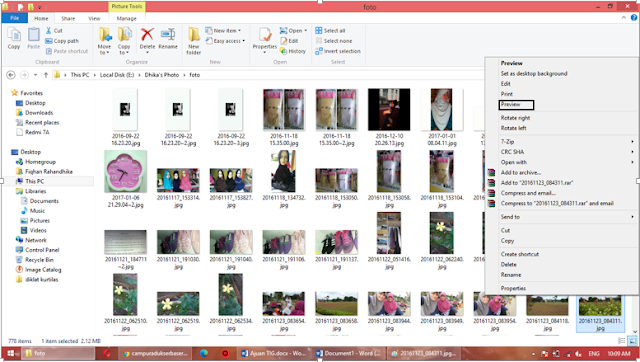The width and height of the screenshot is (640, 362).
Task: Open the Properties ribbon button
Action: point(264,40)
